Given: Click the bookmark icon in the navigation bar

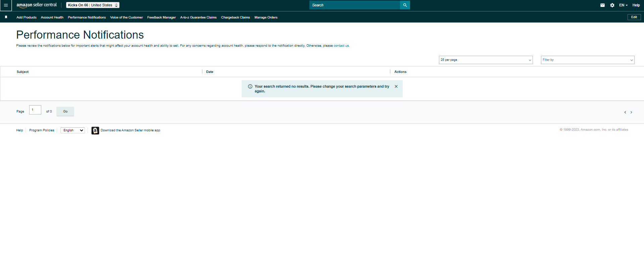Looking at the screenshot, I should [6, 17].
